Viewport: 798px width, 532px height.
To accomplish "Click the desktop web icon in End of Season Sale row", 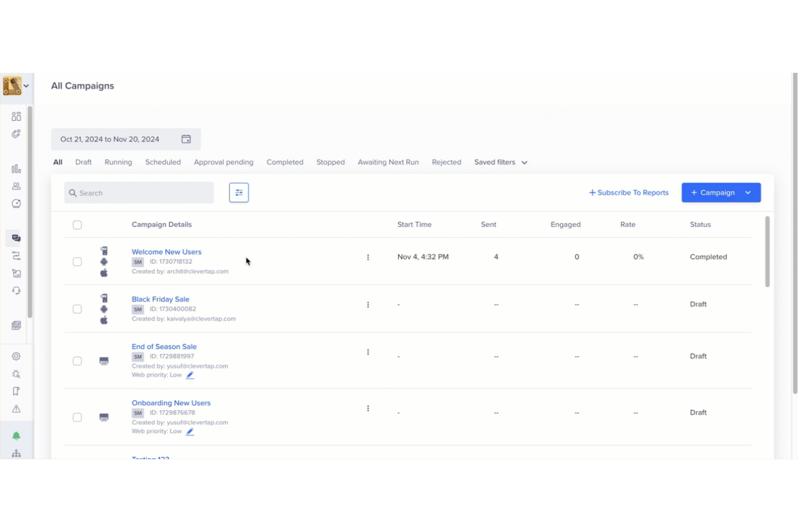I will tap(104, 361).
